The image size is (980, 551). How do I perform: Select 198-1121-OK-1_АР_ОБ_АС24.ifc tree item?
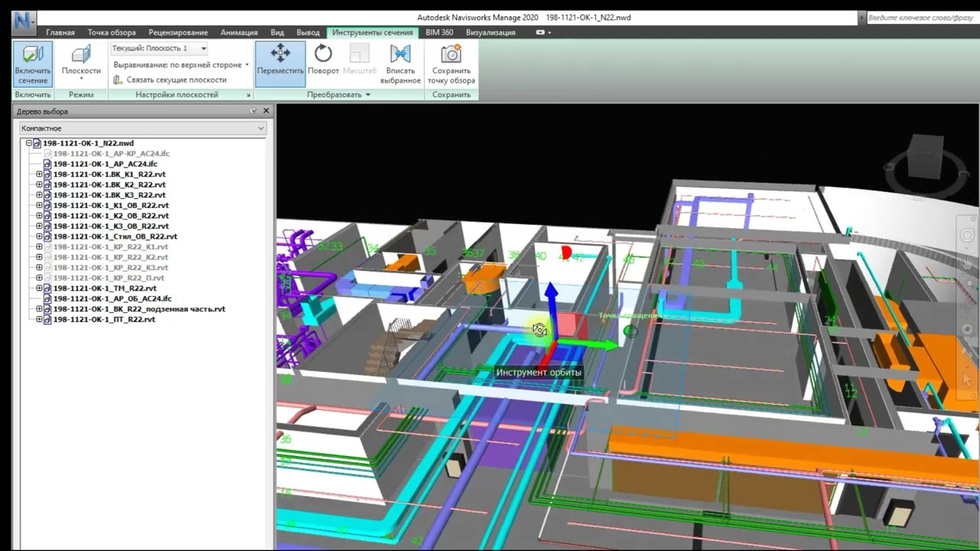(x=113, y=298)
